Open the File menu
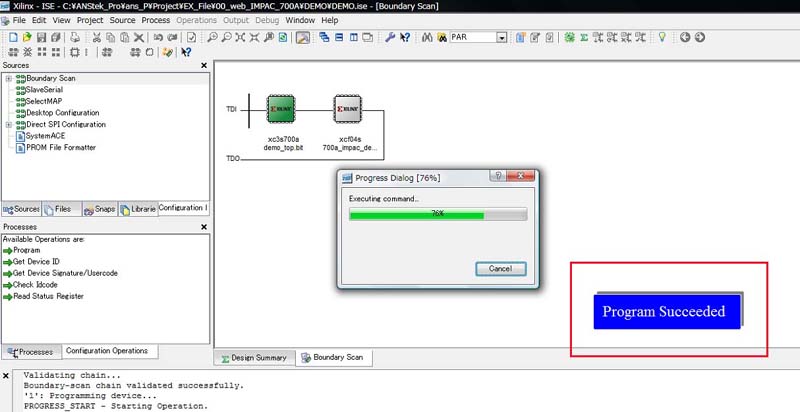 pos(19,20)
